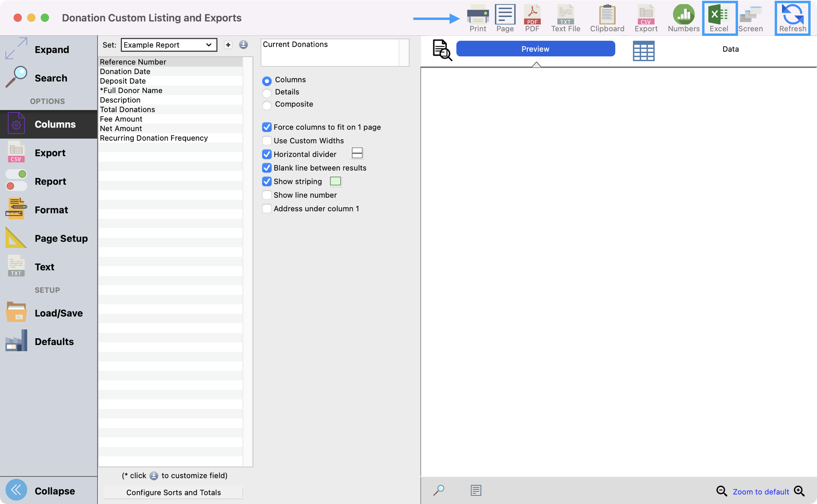This screenshot has height=504, width=817.
Task: Click the download arrow beside Set
Action: 243,45
